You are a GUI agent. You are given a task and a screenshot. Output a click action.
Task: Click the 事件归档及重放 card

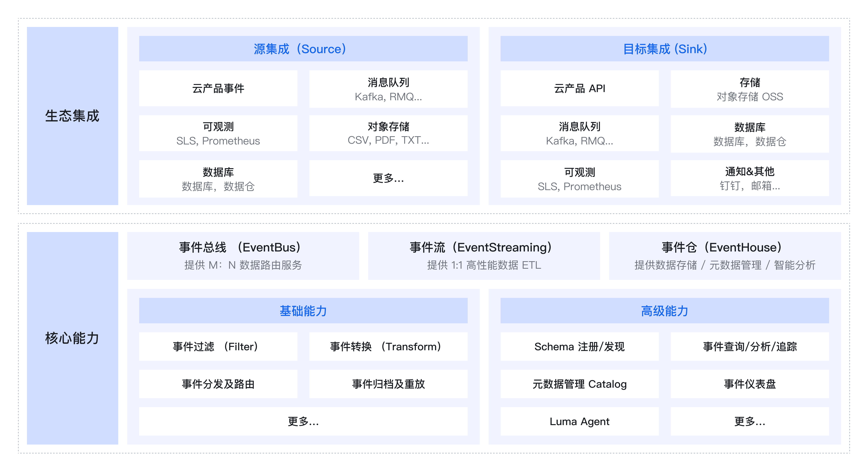click(x=388, y=384)
